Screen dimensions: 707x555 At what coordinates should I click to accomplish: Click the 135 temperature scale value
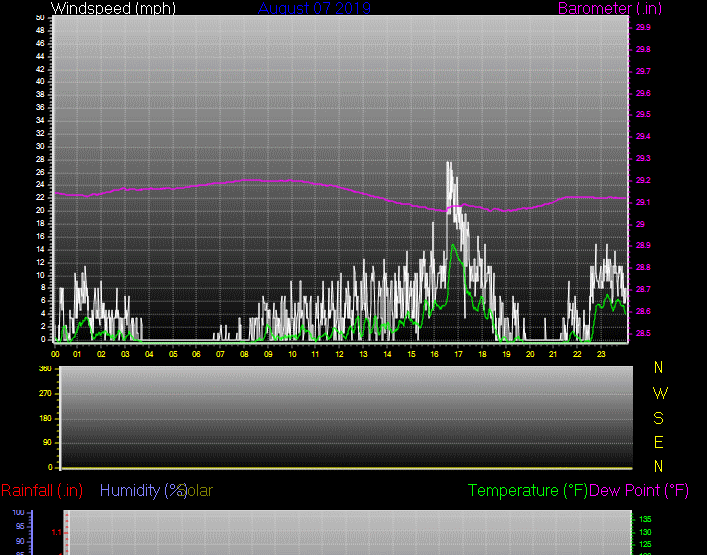(645, 519)
